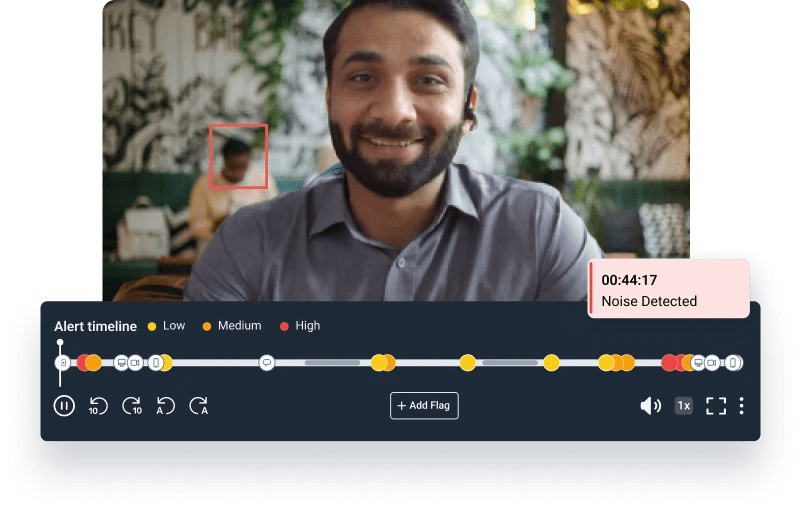Mute the audio with the speaker icon

tap(651, 406)
